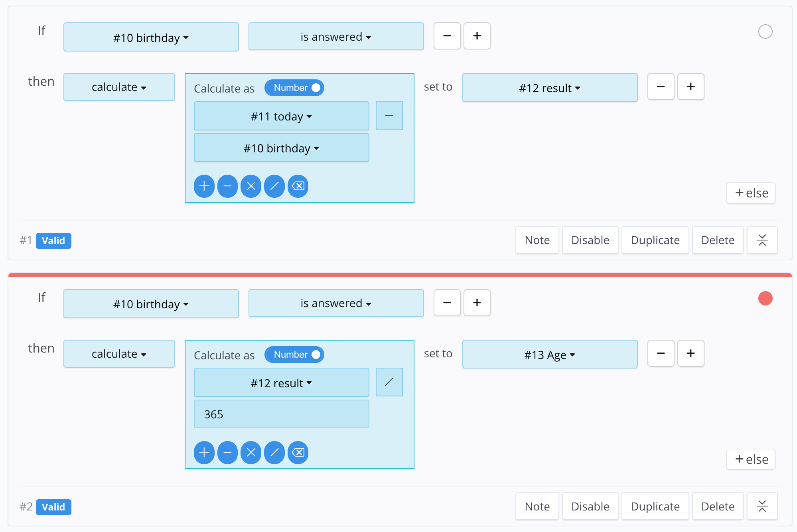The width and height of the screenshot is (797, 532).
Task: Open 'calculate' action menu in rule #1
Action: [119, 87]
